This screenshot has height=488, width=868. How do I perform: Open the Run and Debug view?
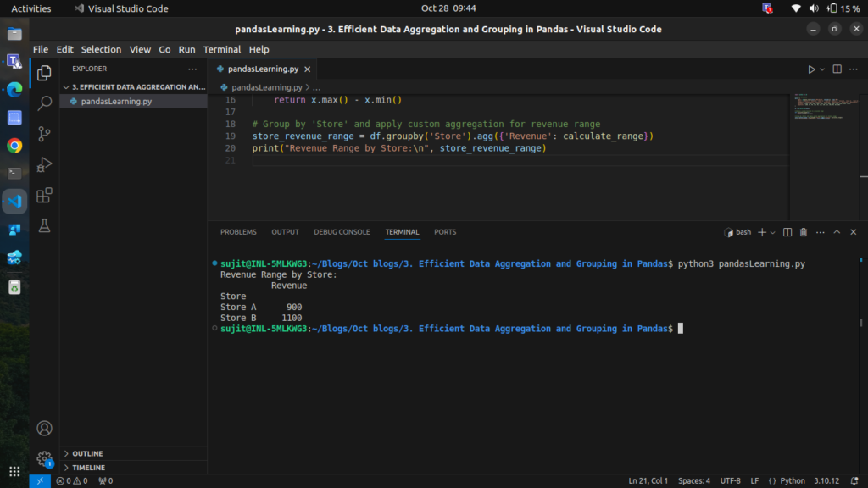tap(45, 164)
